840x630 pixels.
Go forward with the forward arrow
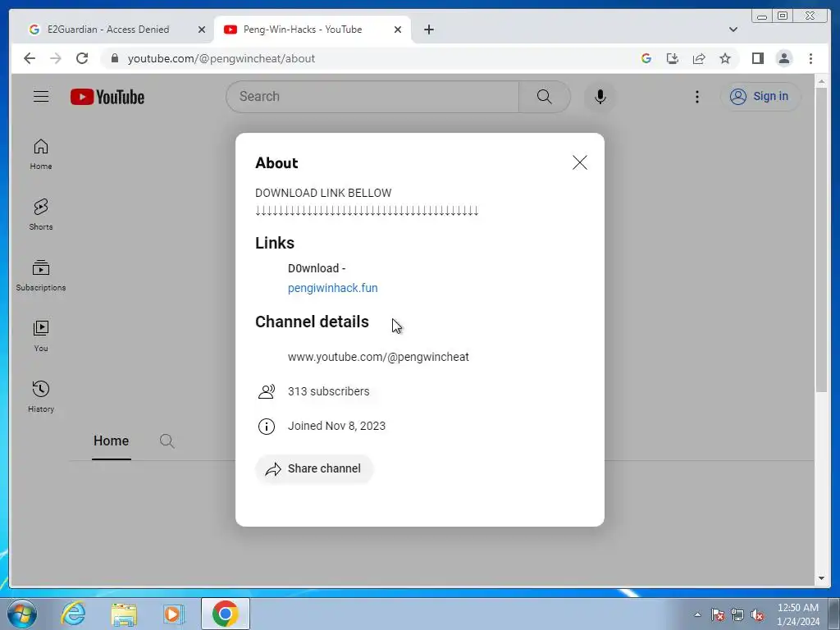pyautogui.click(x=56, y=58)
